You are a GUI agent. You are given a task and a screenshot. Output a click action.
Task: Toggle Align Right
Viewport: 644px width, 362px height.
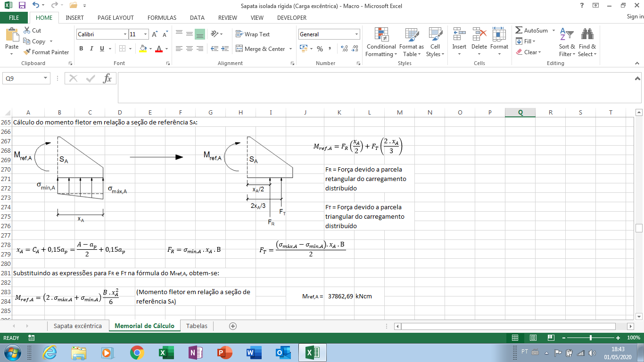[x=199, y=49]
